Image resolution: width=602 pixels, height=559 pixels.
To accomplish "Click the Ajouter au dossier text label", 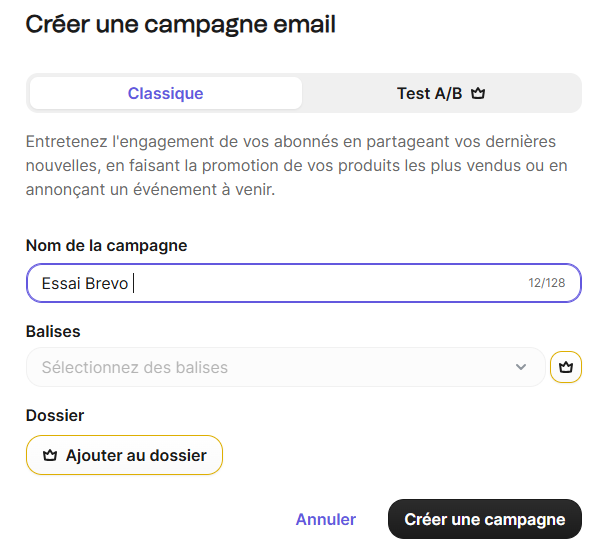I will 136,455.
